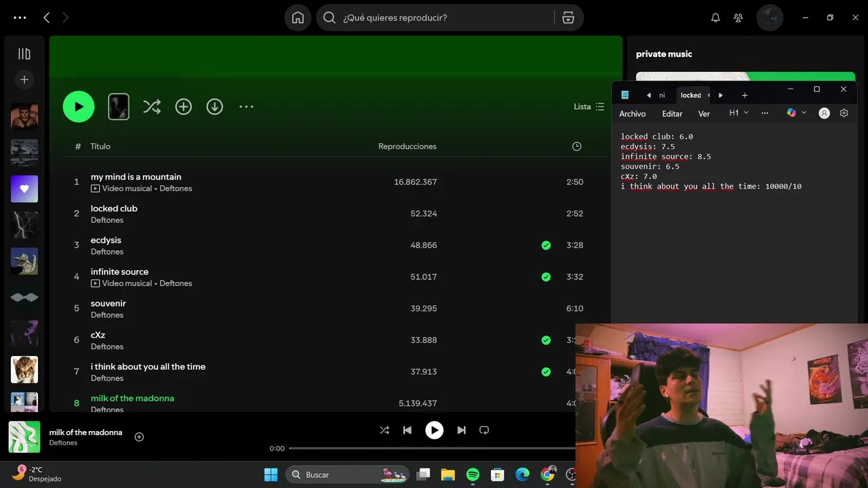Open Spotify Home
Image resolution: width=868 pixels, height=488 pixels.
(x=298, y=18)
